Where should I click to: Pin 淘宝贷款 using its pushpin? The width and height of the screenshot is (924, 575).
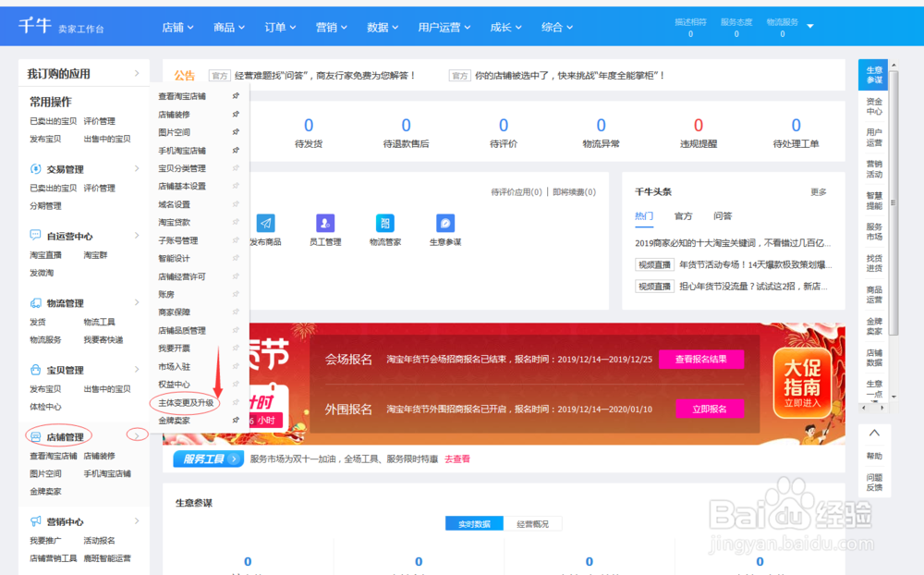pyautogui.click(x=234, y=222)
